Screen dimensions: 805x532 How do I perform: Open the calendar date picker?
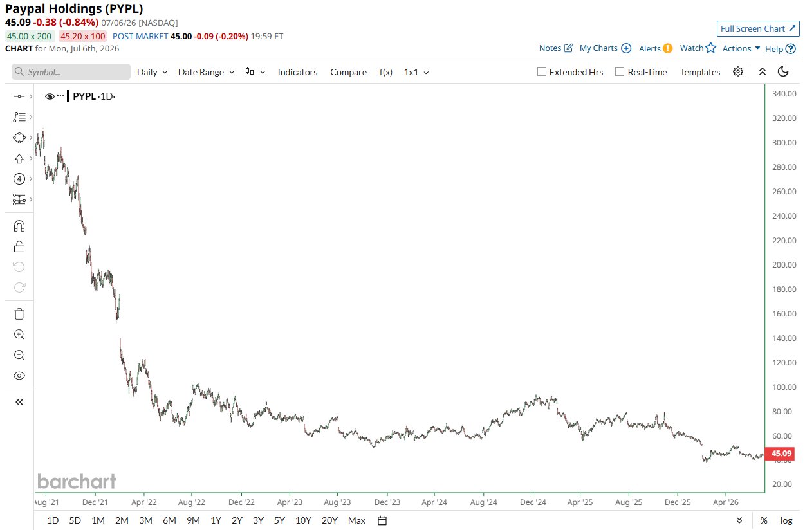382,520
